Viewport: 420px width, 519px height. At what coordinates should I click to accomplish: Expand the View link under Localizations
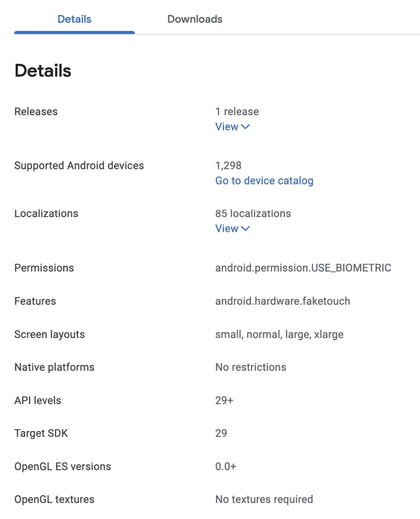point(232,229)
